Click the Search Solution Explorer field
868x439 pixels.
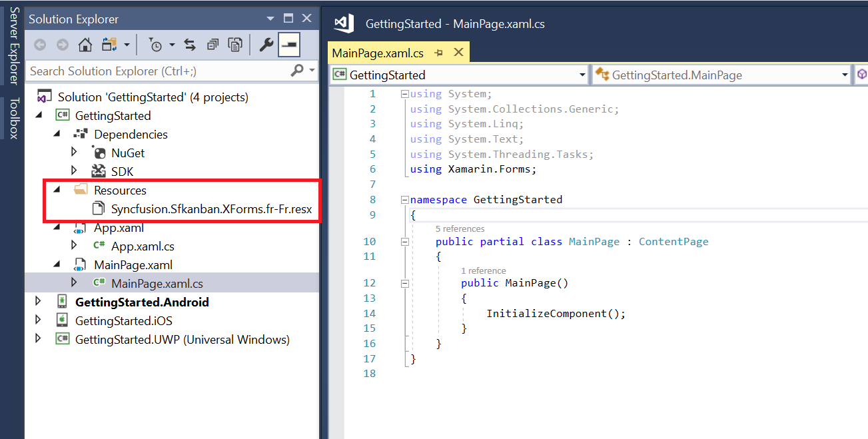point(157,71)
